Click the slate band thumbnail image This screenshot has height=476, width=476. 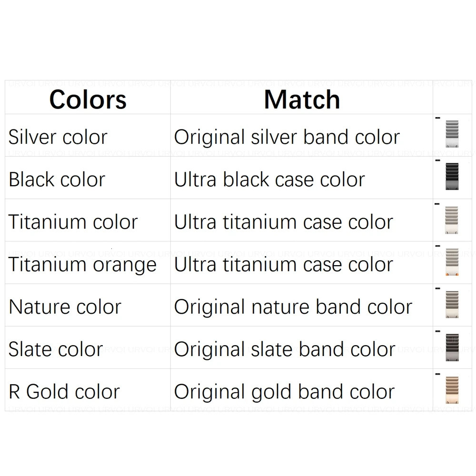coord(452,347)
